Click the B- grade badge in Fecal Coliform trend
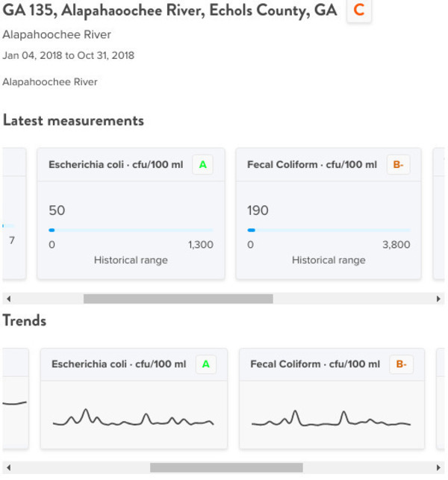The height and width of the screenshot is (480, 448). click(x=401, y=364)
